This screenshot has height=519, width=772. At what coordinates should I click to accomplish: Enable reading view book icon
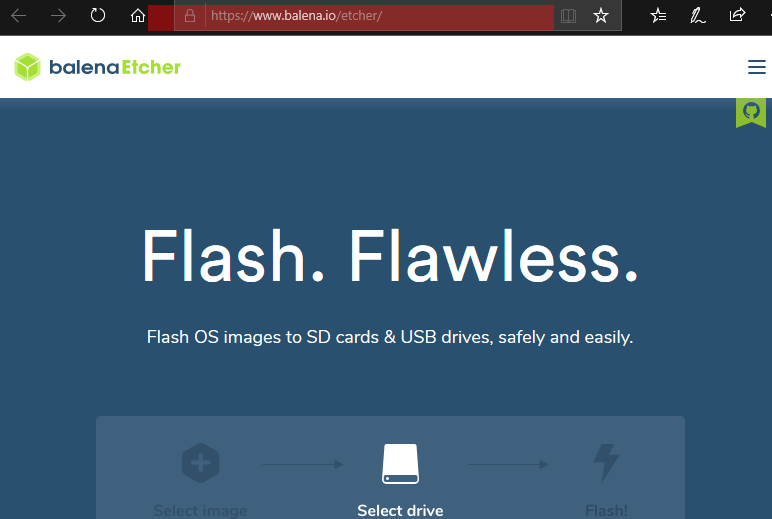coord(568,16)
